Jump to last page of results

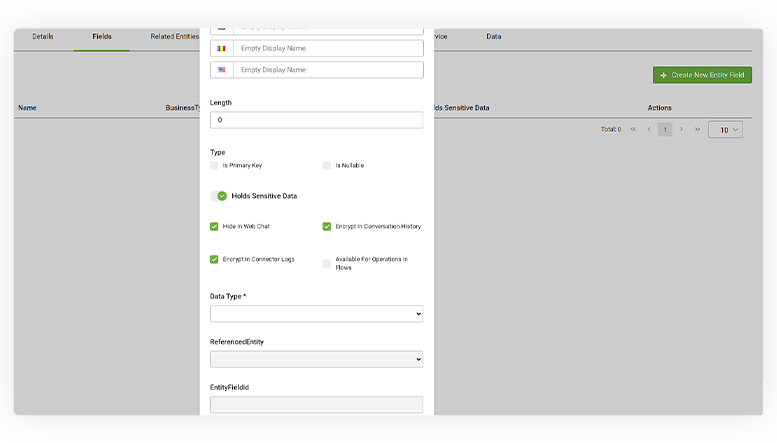(697, 129)
